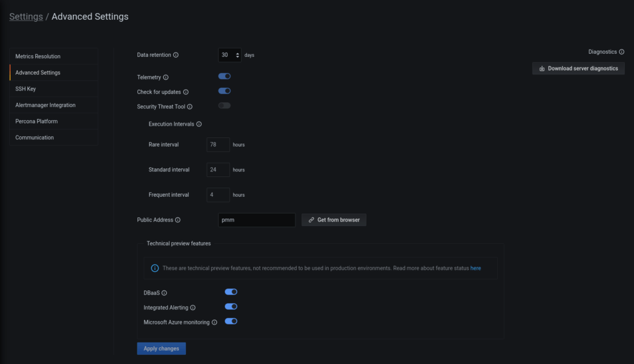634x364 pixels.
Task: Increase Data retention using the up stepper arrow
Action: click(x=238, y=53)
